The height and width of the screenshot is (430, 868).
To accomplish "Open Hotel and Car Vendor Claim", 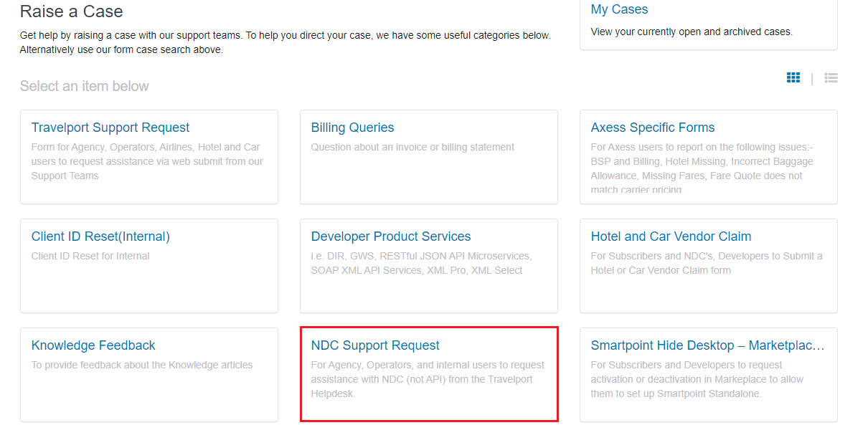I will click(671, 236).
